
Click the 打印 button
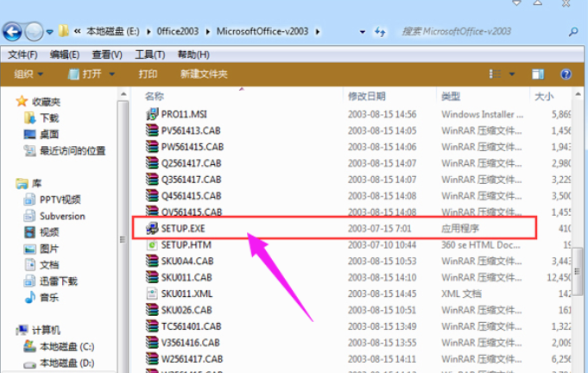pyautogui.click(x=148, y=74)
